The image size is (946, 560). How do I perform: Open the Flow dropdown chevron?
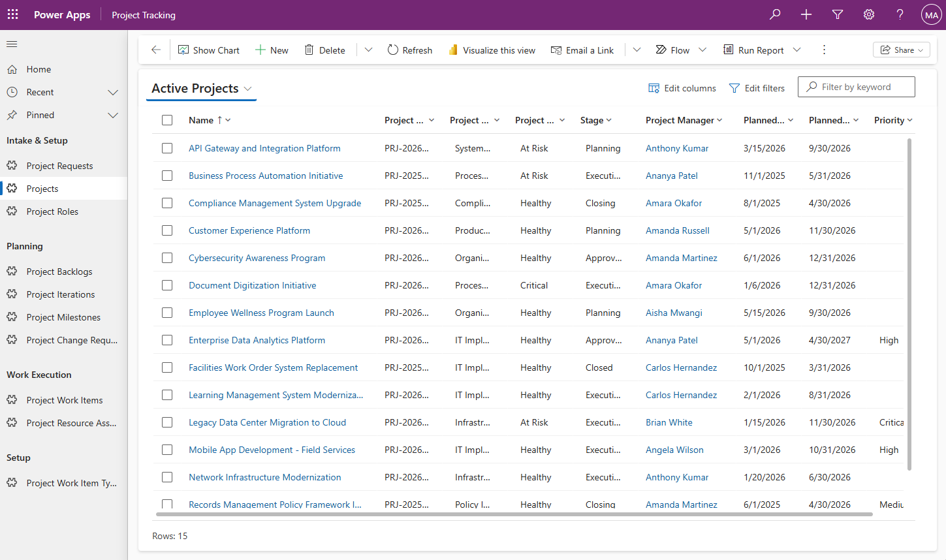coord(702,50)
